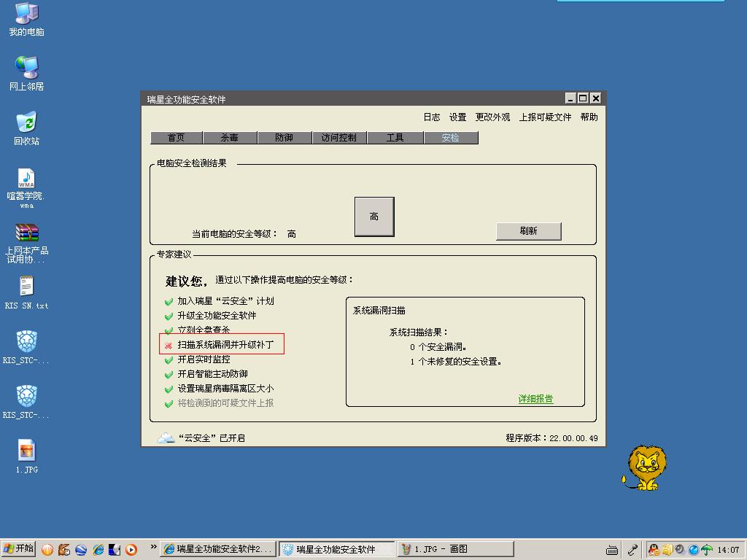Click the large 高 security level button

pos(374,217)
